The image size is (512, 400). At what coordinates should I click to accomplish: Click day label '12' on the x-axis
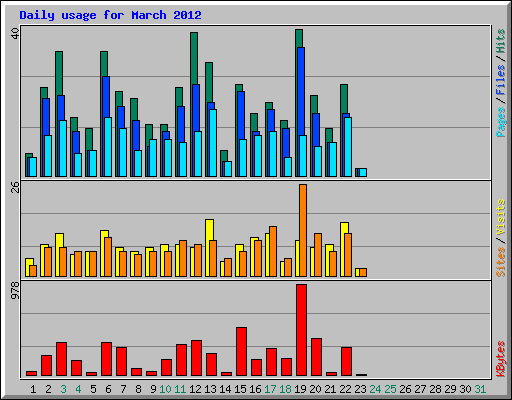click(x=195, y=389)
